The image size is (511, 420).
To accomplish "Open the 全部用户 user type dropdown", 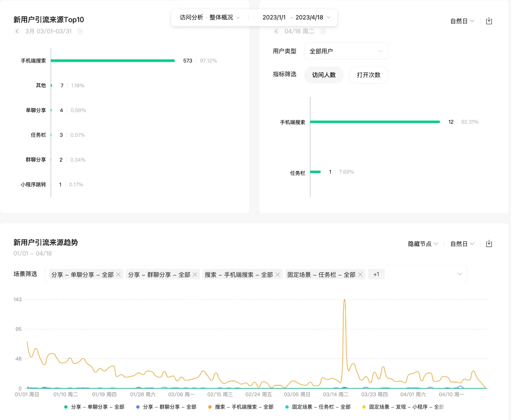I will click(x=346, y=51).
